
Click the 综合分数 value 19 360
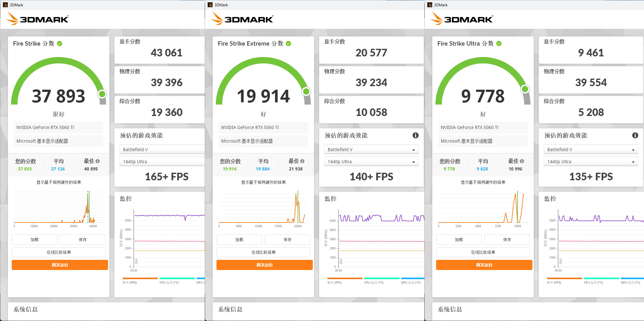coord(167,112)
